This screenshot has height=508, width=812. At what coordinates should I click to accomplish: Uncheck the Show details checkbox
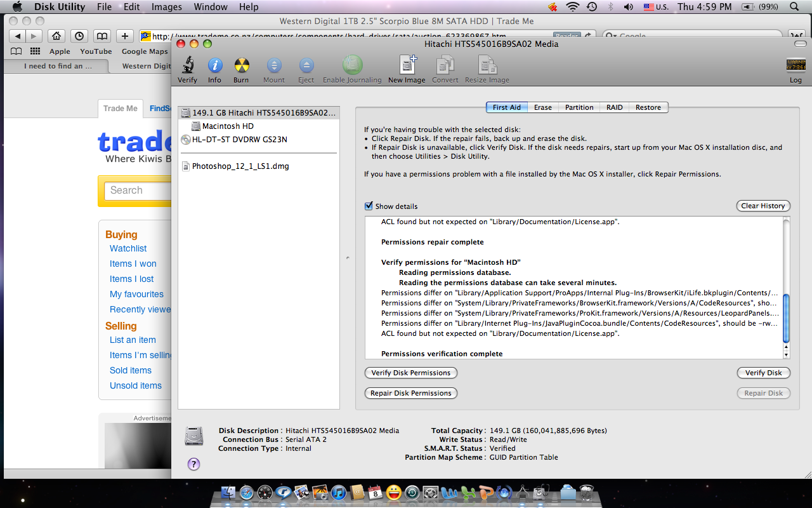coord(369,206)
